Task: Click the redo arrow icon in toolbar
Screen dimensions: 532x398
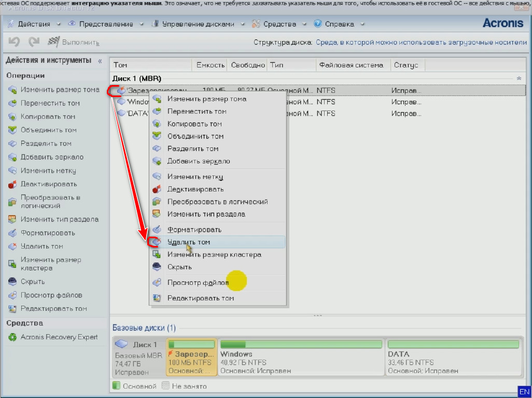Action: (x=34, y=42)
